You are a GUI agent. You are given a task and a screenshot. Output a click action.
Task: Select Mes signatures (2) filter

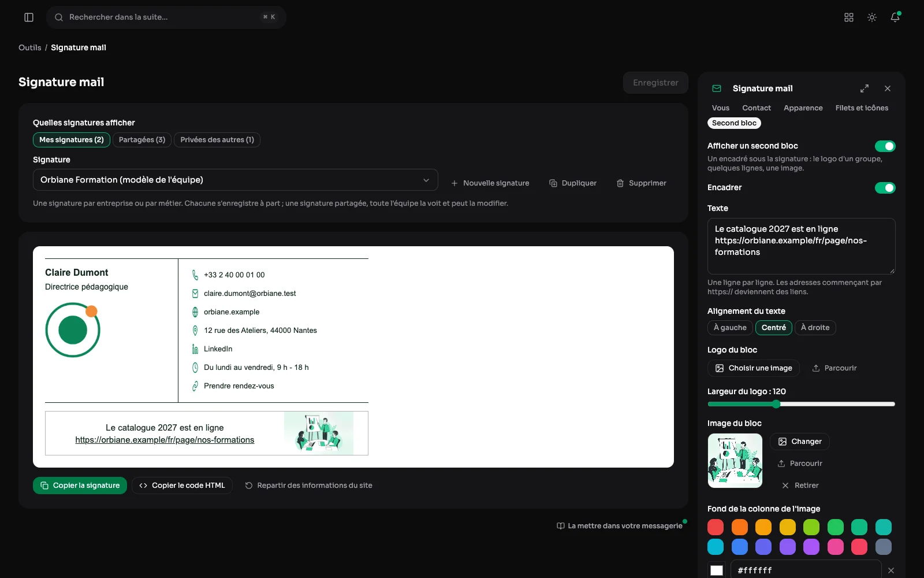click(x=72, y=140)
